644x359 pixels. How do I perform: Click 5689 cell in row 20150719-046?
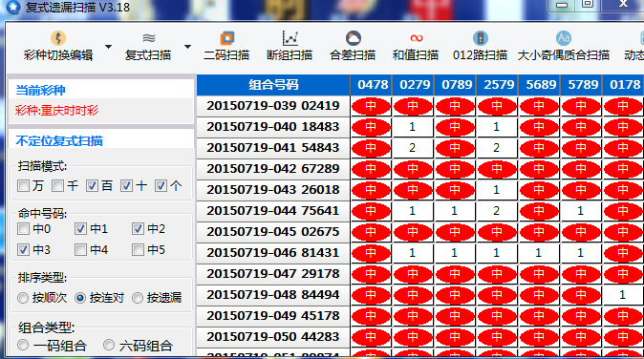point(539,253)
